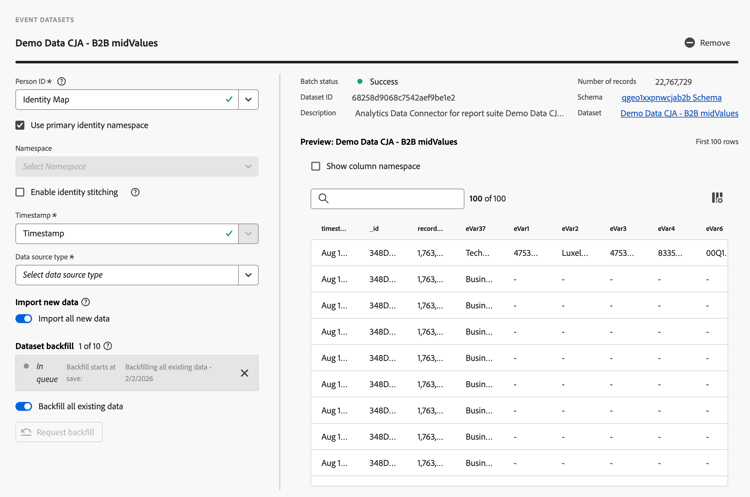Dismiss the queued backfill with X icon
This screenshot has height=497, width=750.
(244, 373)
